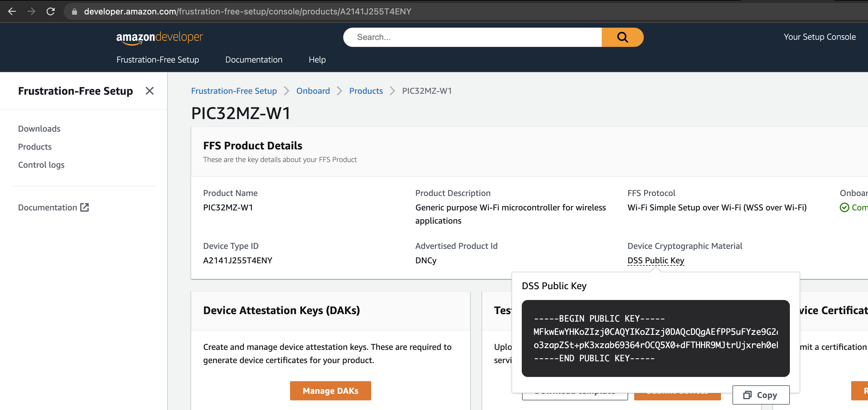Go to Products breadcrumb link
Image resolution: width=868 pixels, height=410 pixels.
tap(365, 91)
